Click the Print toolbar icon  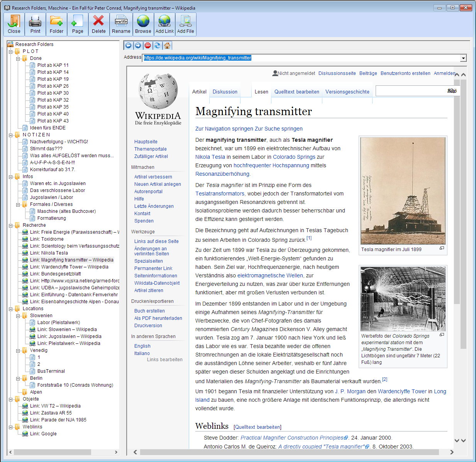pos(35,24)
